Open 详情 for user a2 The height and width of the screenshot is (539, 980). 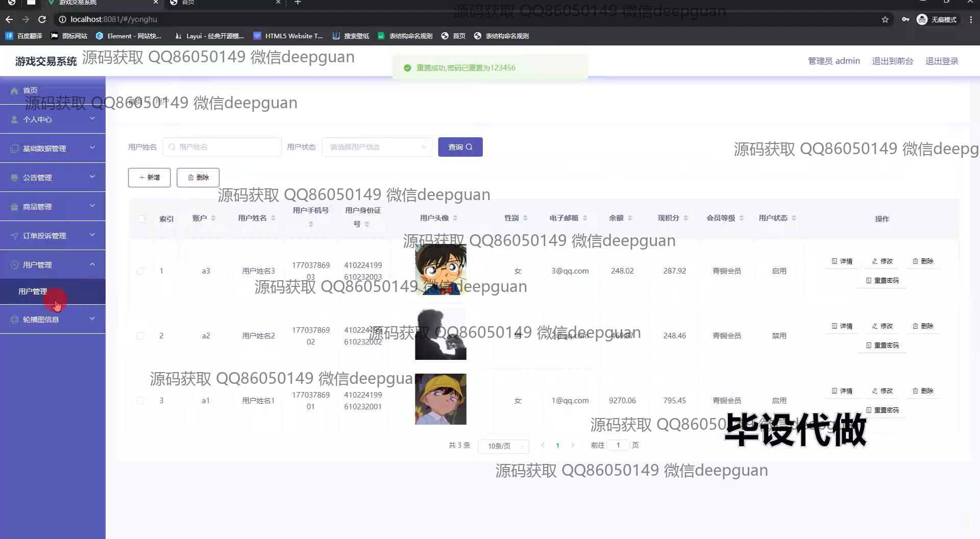click(x=842, y=326)
